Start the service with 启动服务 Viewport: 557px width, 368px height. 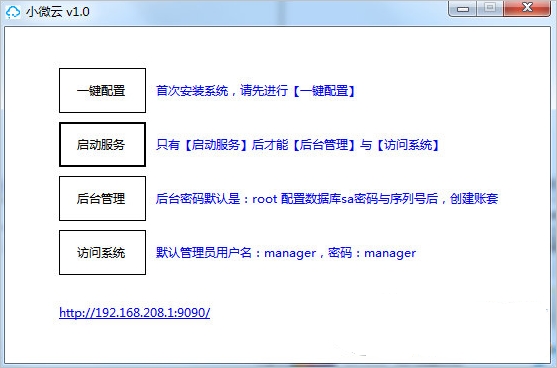102,145
